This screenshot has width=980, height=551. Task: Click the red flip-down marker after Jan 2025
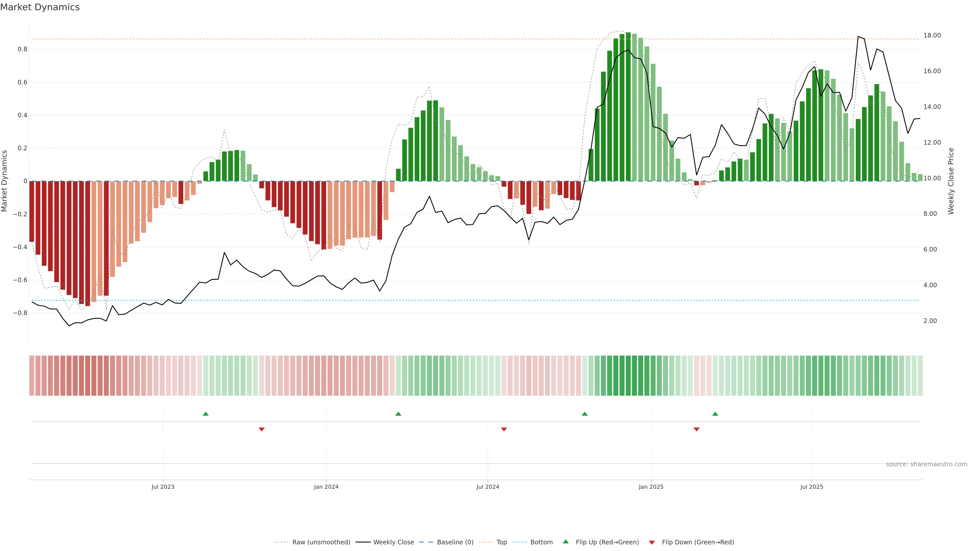(696, 429)
